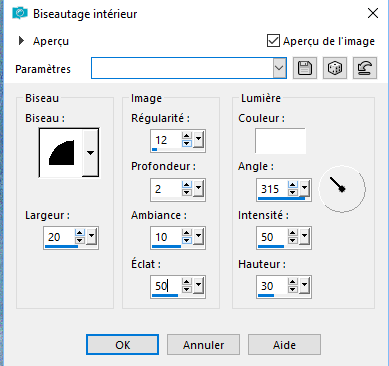Click the randomize parameters dice icon
Viewport: 389px width, 366px height.
tap(335, 68)
